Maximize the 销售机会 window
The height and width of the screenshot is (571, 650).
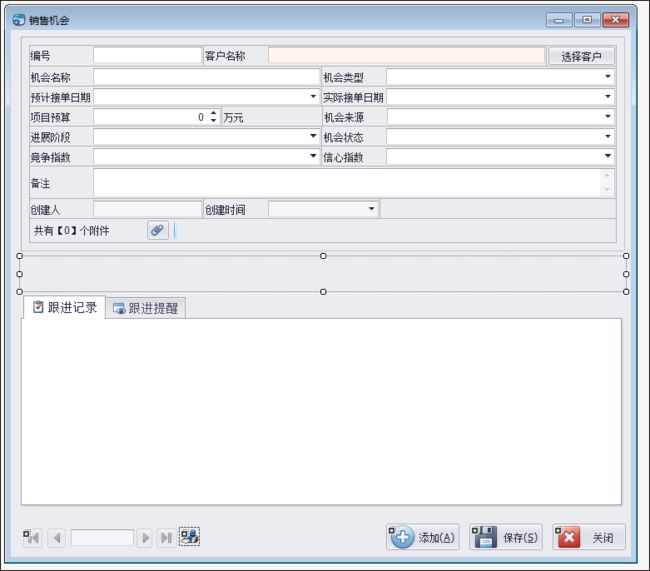587,19
